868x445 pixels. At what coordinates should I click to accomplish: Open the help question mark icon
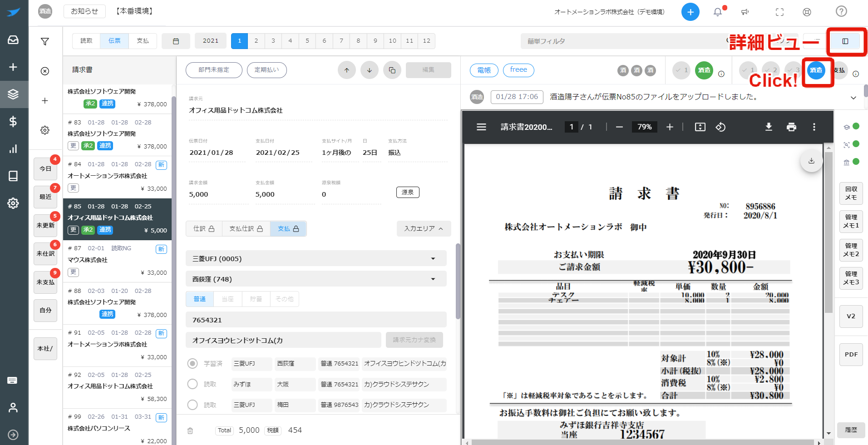coord(841,11)
